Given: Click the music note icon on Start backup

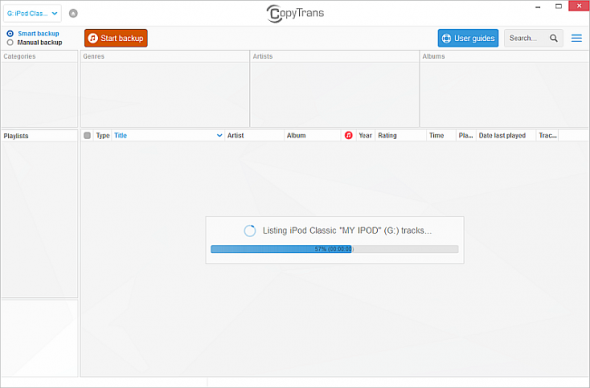Looking at the screenshot, I should click(93, 38).
